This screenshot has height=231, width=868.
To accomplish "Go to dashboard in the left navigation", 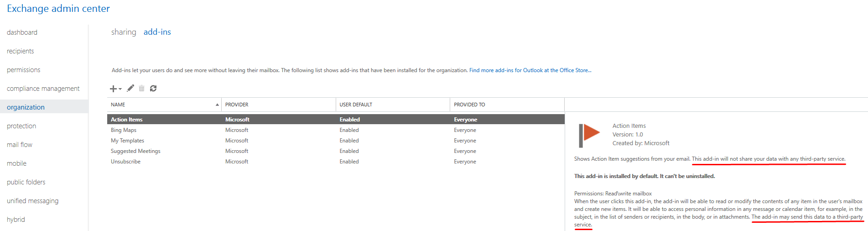I will click(22, 32).
